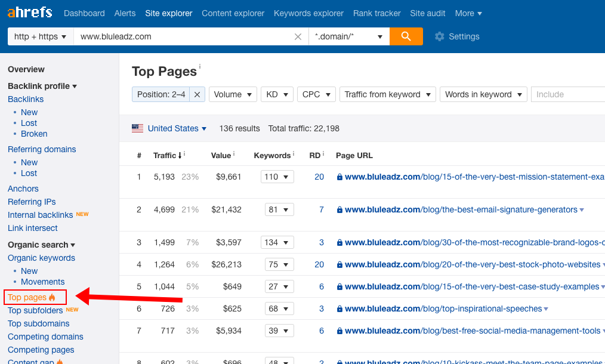The width and height of the screenshot is (605, 364).
Task: Click RD value 20 in row 1
Action: [319, 177]
